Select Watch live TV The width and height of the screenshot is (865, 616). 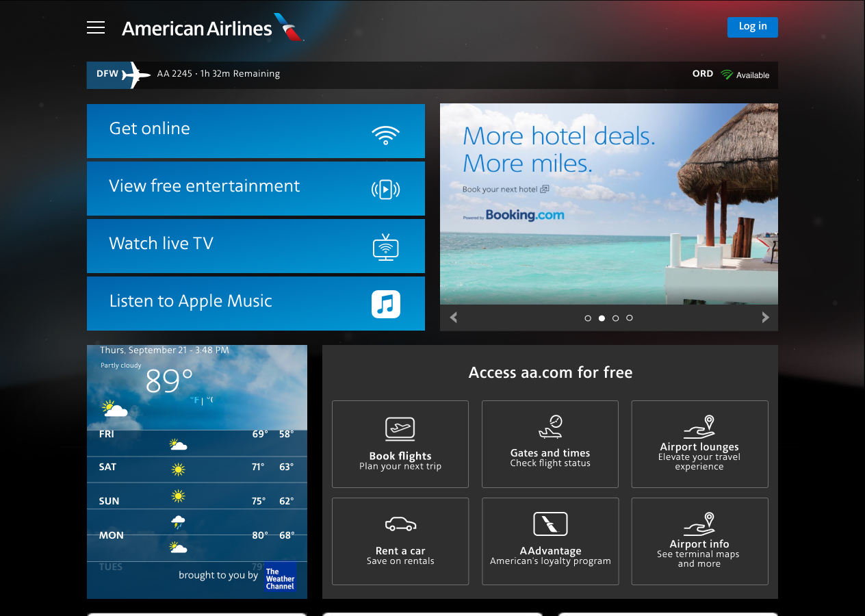click(x=256, y=246)
